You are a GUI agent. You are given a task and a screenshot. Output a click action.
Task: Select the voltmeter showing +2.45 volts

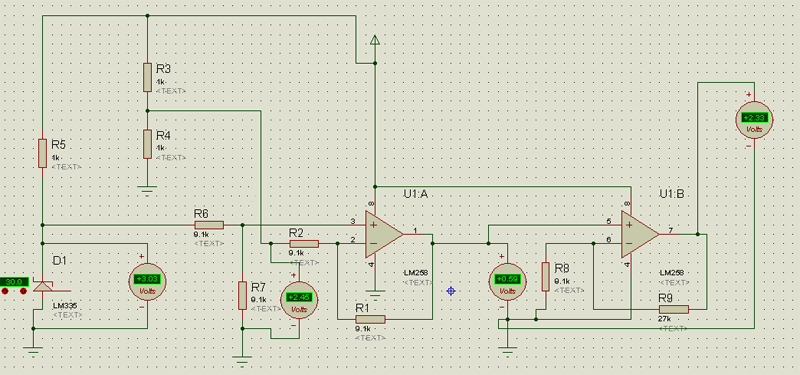coord(299,299)
